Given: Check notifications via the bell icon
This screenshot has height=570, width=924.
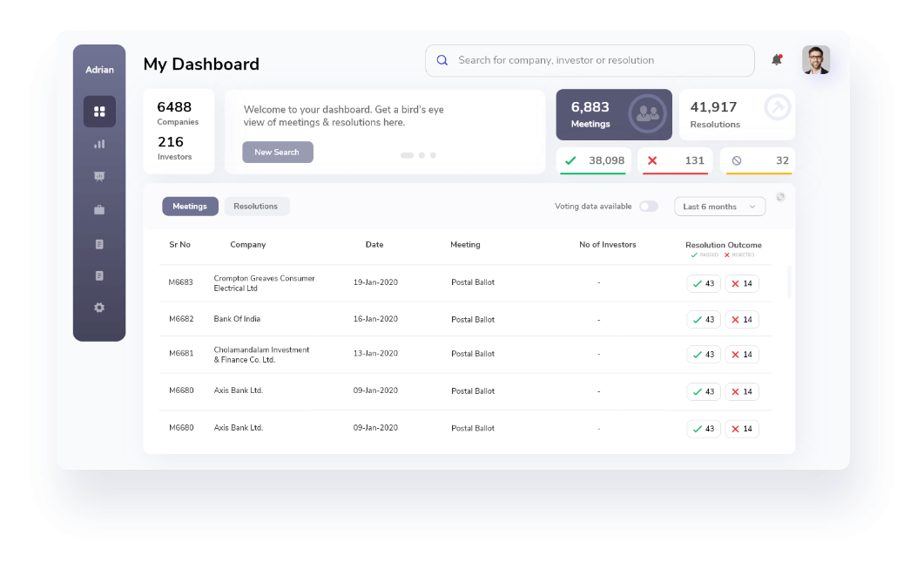Looking at the screenshot, I should [777, 60].
